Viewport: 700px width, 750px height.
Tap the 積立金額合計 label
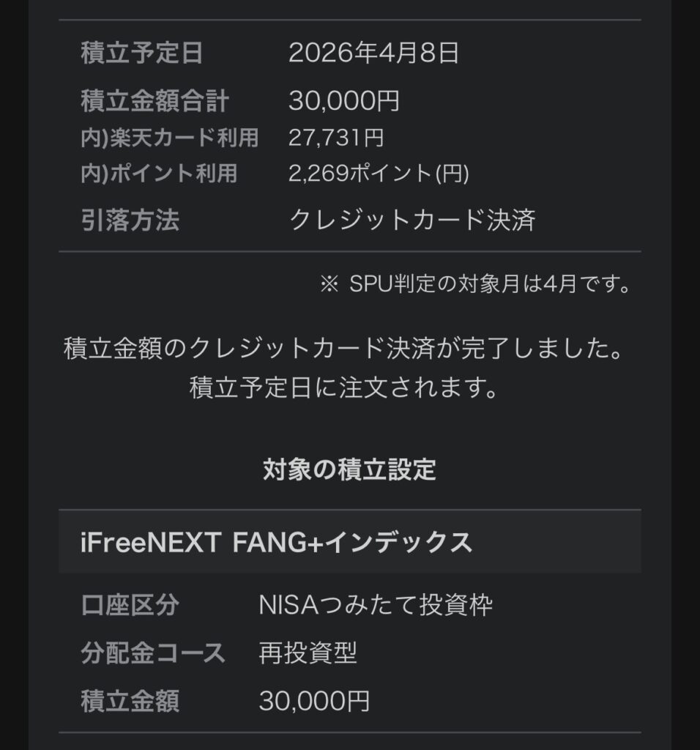coord(154,101)
